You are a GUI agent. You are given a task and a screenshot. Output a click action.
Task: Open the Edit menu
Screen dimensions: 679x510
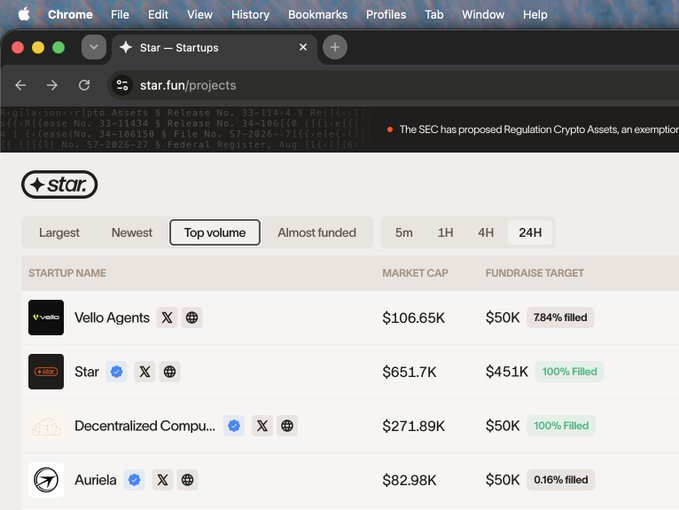pos(158,15)
